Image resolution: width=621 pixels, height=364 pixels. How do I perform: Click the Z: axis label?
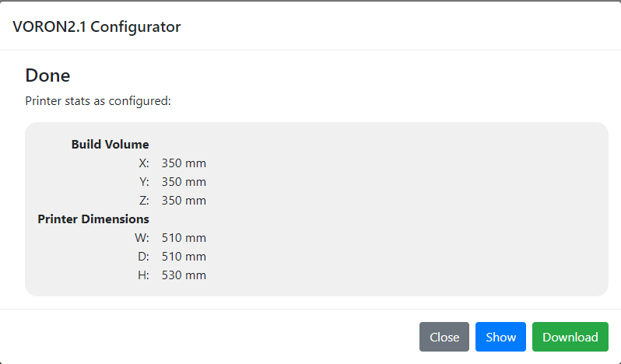tap(144, 201)
